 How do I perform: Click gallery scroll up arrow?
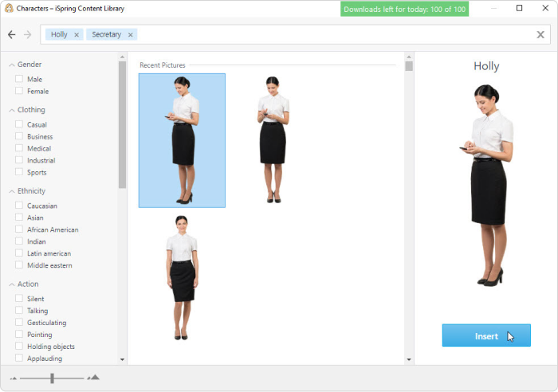pyautogui.click(x=409, y=57)
